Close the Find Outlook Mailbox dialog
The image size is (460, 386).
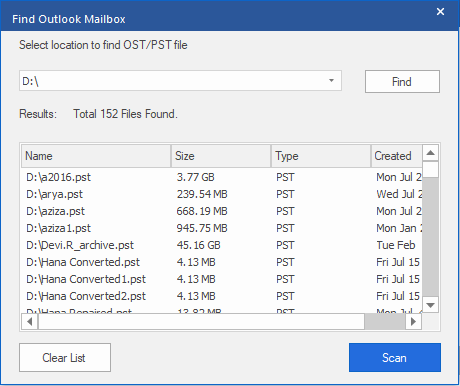click(440, 12)
